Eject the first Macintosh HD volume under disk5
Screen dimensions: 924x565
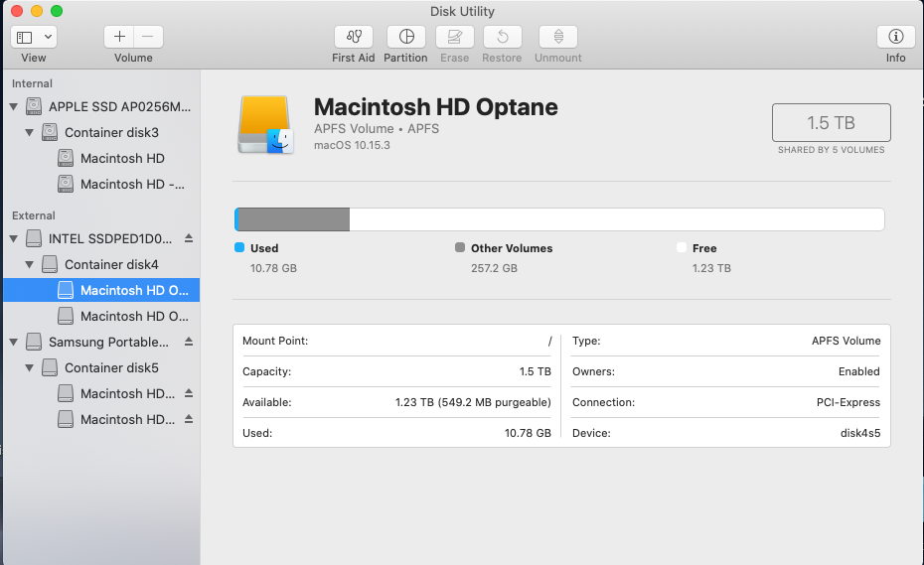pos(189,393)
